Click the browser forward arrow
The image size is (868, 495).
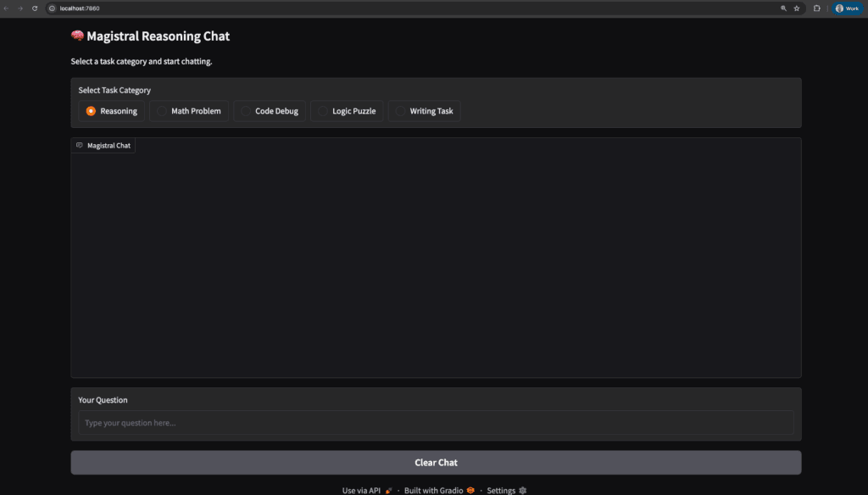tap(20, 8)
